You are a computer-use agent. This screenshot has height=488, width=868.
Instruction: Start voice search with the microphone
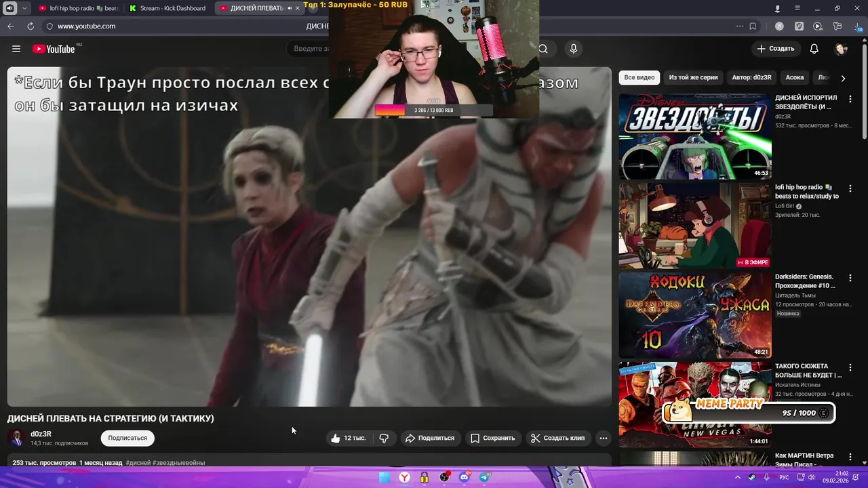coord(574,49)
